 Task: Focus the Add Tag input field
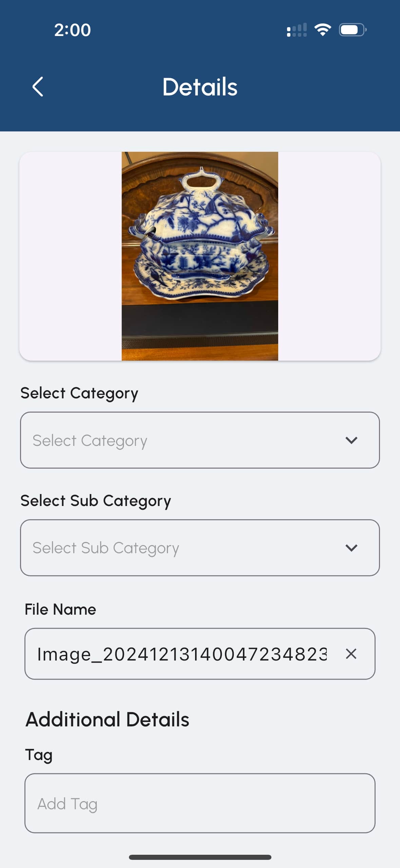[x=199, y=803]
